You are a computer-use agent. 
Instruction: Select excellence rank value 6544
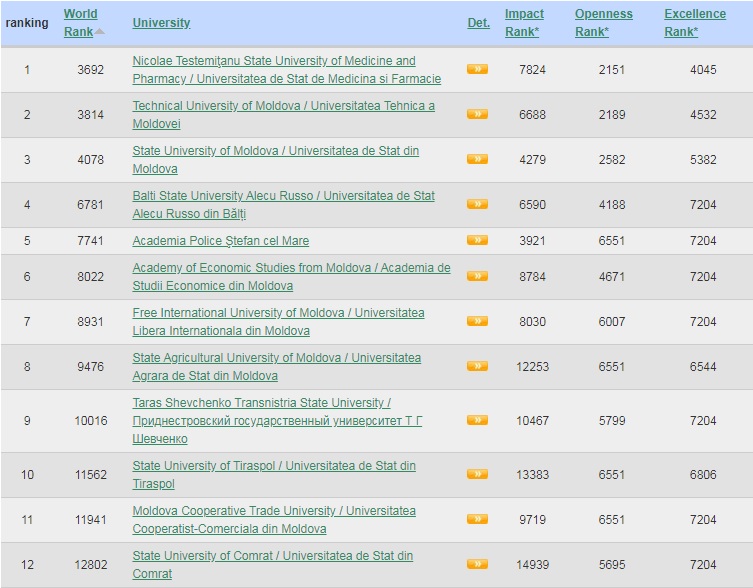click(x=704, y=367)
